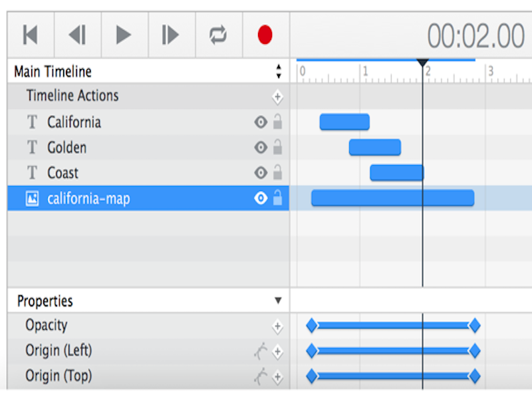Open the Main Timeline selector dropdown
532x399 pixels.
(x=279, y=71)
